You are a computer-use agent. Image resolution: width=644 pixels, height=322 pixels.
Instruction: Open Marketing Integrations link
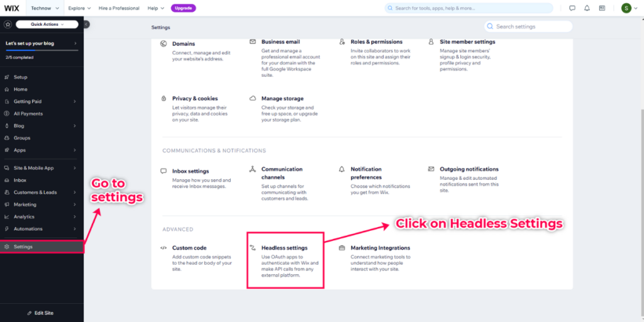(x=380, y=248)
